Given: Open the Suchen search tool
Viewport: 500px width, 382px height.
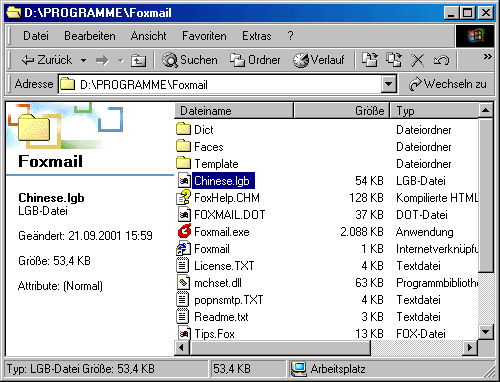Looking at the screenshot, I should coord(189,60).
